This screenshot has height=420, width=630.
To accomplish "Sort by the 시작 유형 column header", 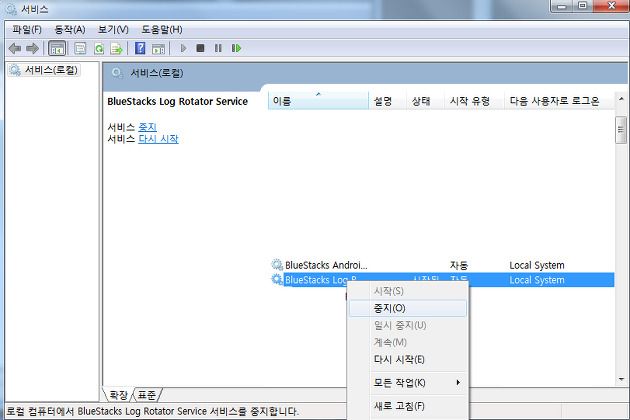I will tap(474, 100).
